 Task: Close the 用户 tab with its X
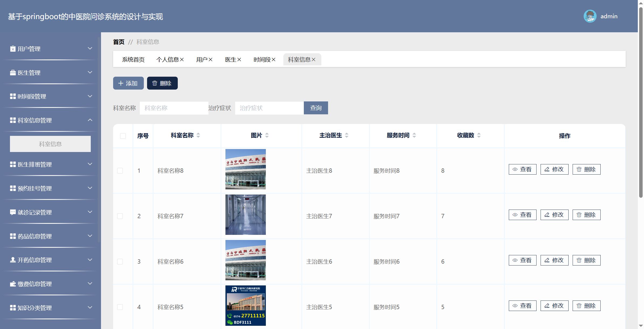210,59
